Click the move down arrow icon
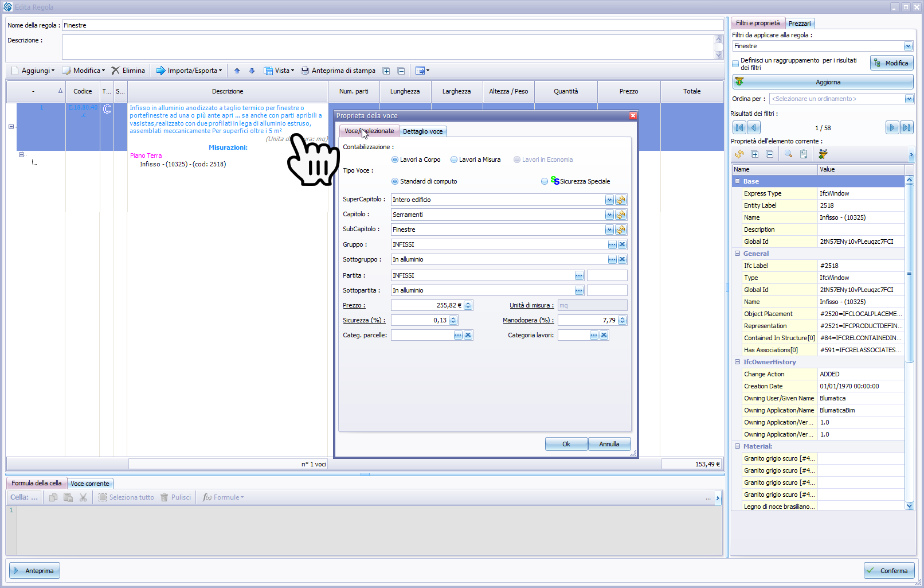 click(252, 71)
